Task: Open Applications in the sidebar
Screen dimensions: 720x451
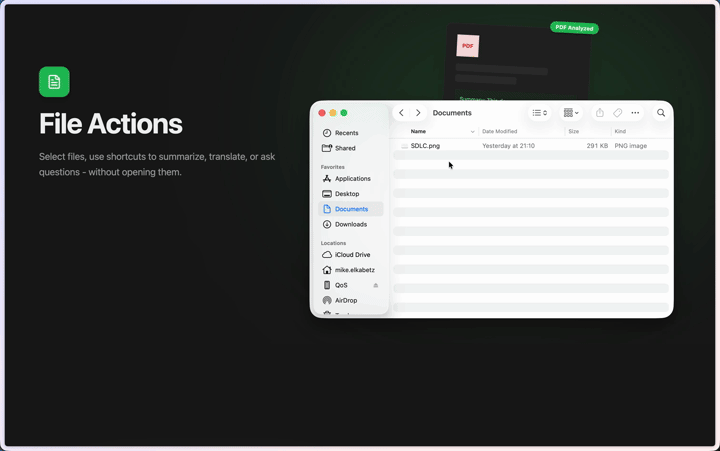Action: tap(351, 178)
